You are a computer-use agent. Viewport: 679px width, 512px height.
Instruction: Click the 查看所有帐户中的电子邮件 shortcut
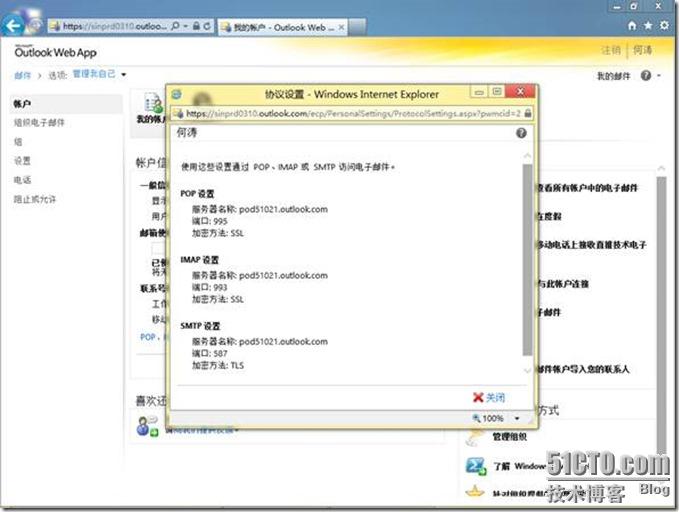(588, 188)
